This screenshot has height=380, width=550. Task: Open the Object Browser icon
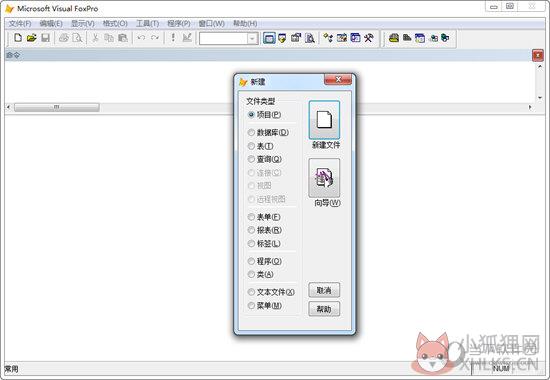342,38
